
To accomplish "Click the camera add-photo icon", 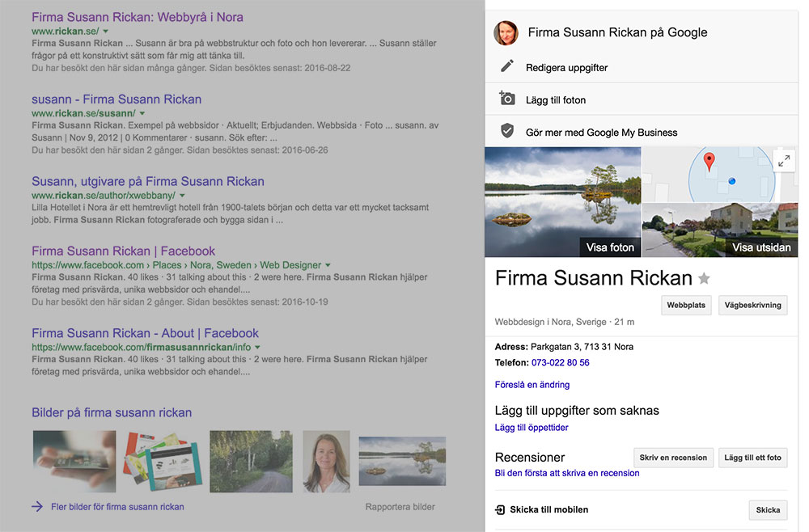I will (x=506, y=98).
